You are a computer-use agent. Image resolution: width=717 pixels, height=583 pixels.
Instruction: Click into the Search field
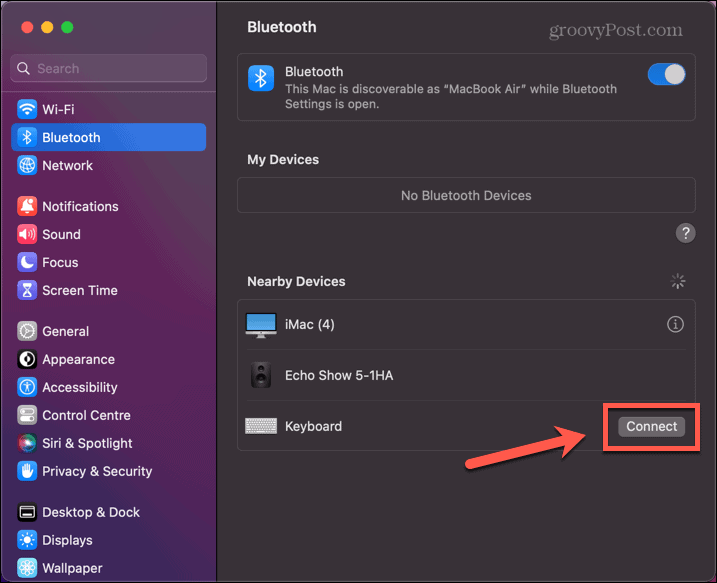click(x=108, y=69)
